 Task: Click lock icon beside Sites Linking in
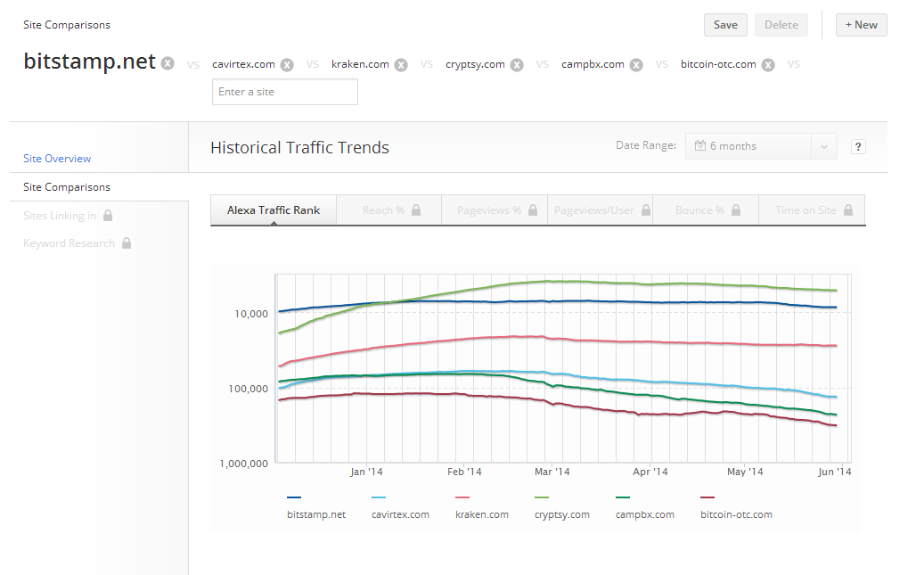[108, 216]
